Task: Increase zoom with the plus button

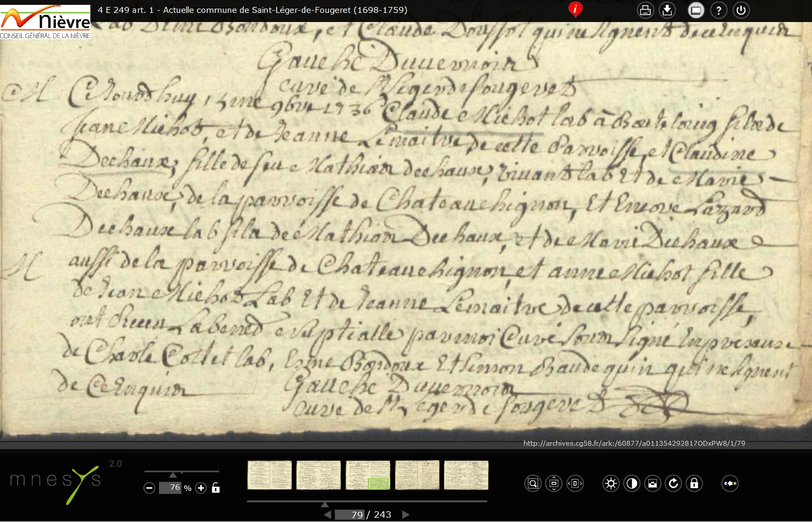Action: coord(201,488)
